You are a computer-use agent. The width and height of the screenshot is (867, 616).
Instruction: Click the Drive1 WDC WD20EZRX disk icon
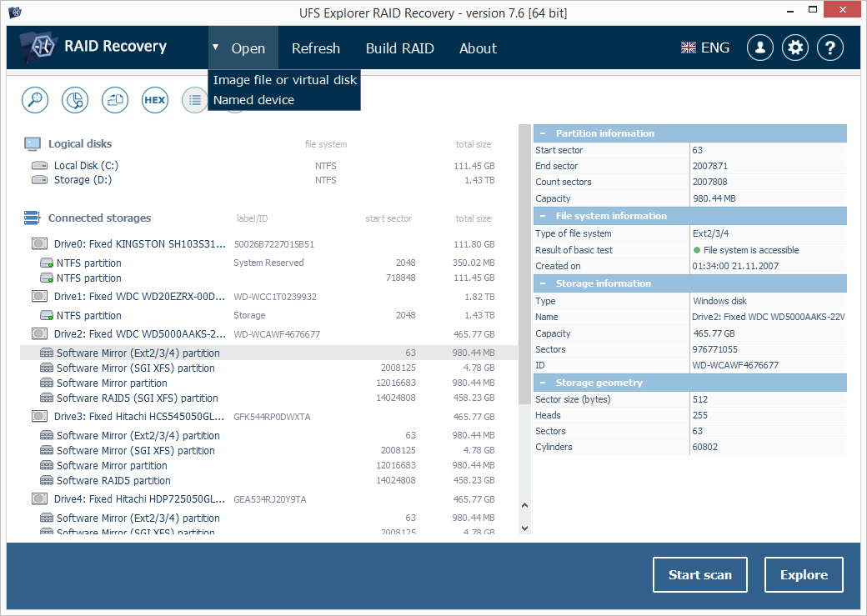(39, 297)
